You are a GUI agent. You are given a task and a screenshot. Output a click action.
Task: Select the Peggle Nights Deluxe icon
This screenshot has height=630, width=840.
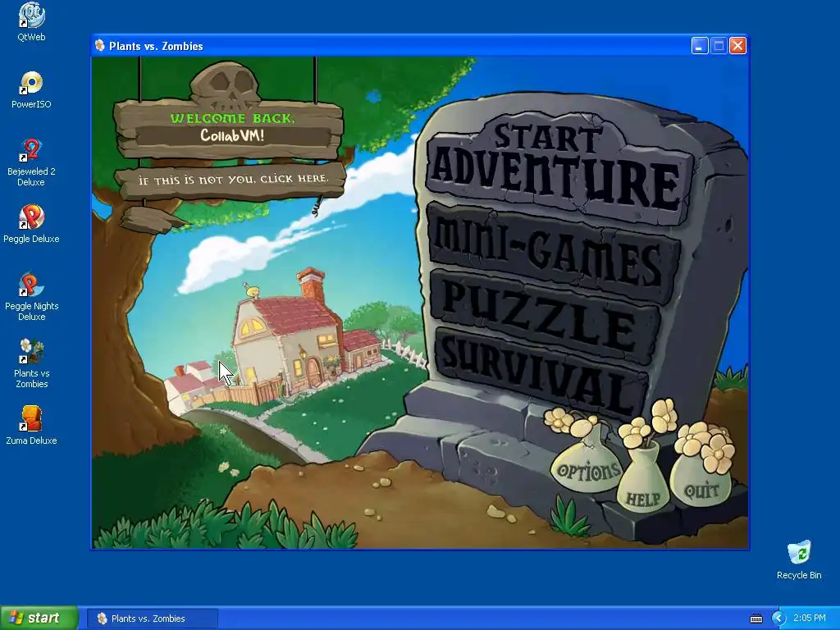(31, 296)
